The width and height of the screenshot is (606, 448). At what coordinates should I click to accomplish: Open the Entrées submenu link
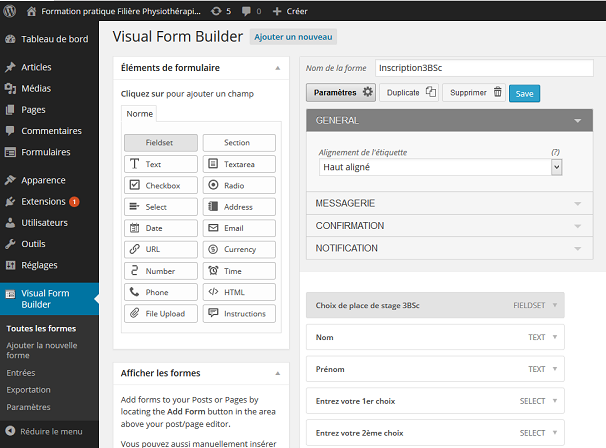tap(21, 373)
